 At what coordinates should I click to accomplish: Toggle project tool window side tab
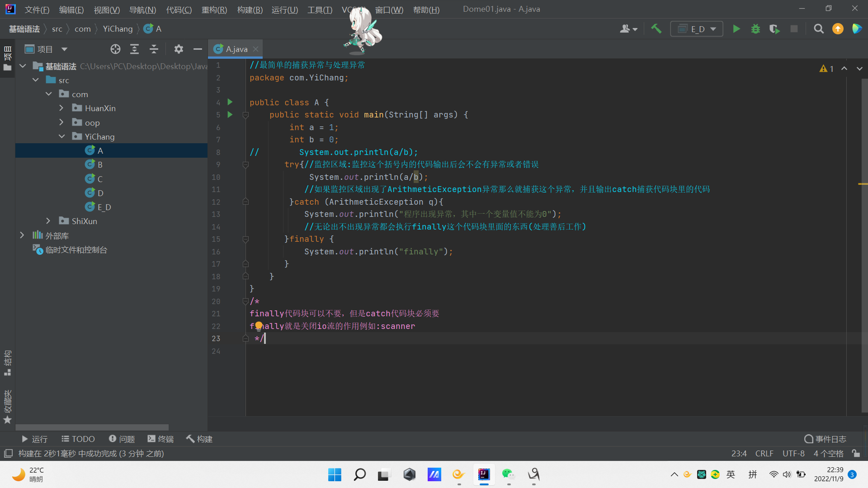(x=8, y=59)
